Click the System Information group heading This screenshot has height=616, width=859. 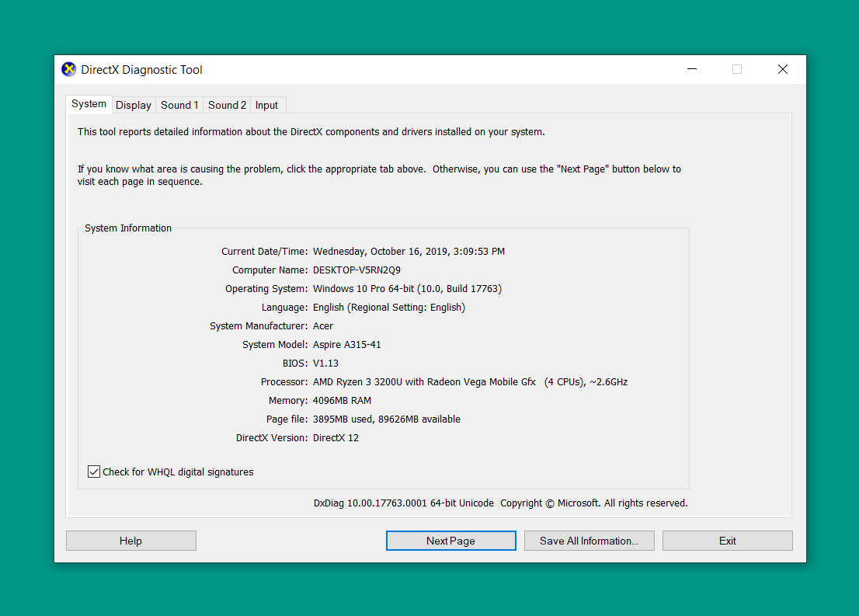[128, 228]
